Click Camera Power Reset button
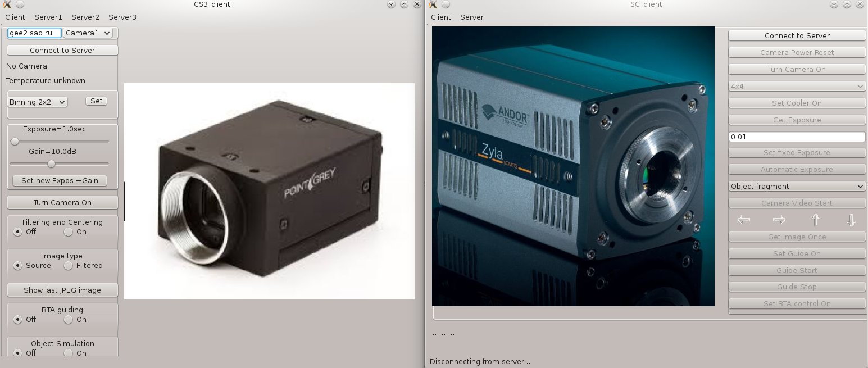This screenshot has height=368, width=868. [x=797, y=52]
